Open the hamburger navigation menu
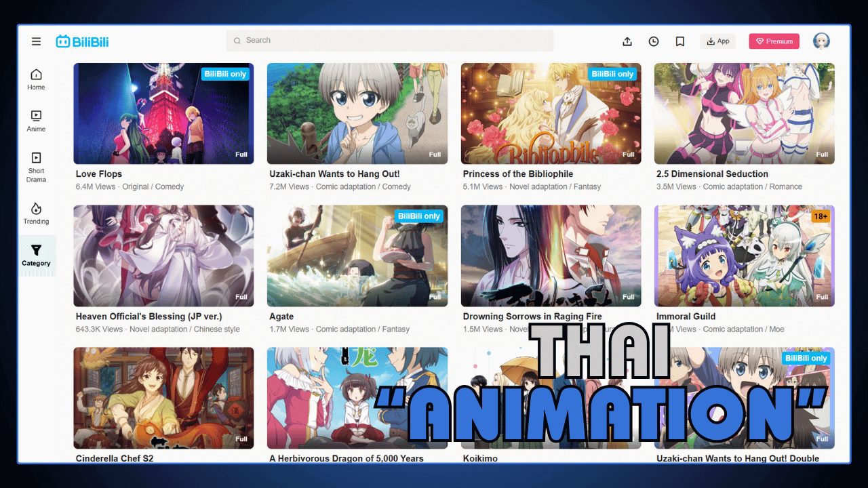Image resolution: width=868 pixels, height=488 pixels. (36, 41)
